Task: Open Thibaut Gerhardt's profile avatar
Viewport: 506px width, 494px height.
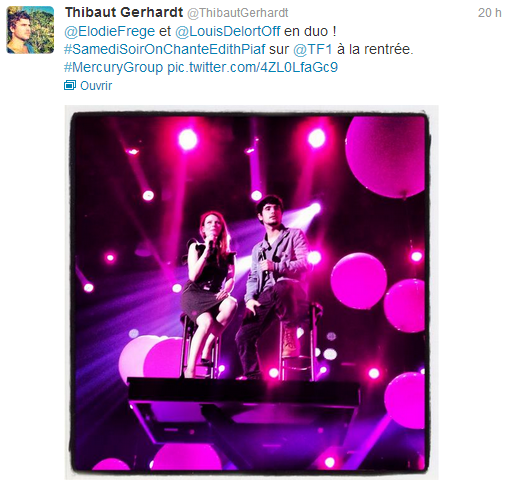Action: click(30, 30)
